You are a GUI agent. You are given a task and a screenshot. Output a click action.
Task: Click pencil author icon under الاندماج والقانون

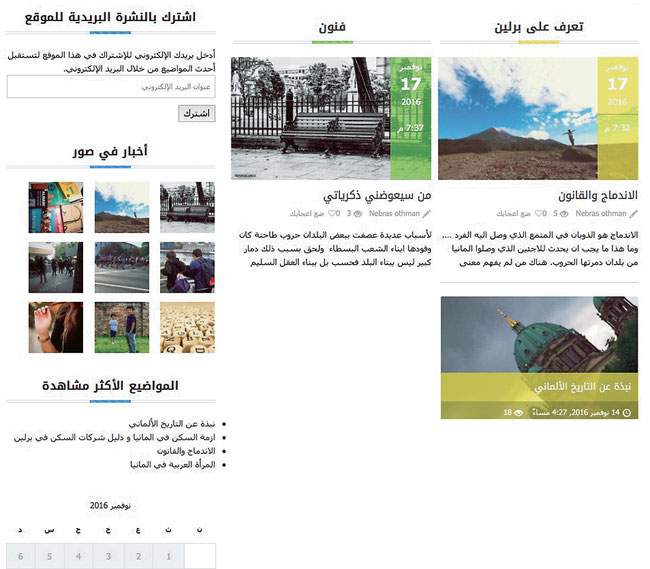pos(634,214)
